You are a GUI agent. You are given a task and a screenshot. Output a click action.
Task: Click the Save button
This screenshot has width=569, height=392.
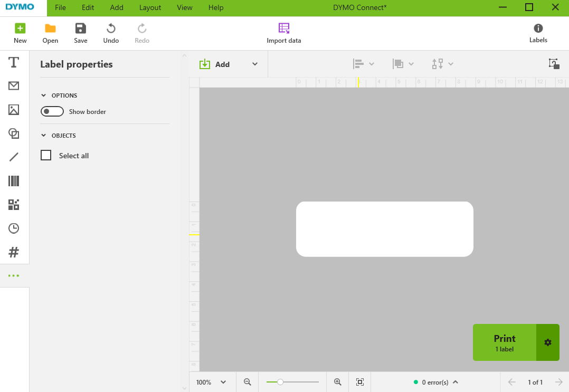[81, 33]
